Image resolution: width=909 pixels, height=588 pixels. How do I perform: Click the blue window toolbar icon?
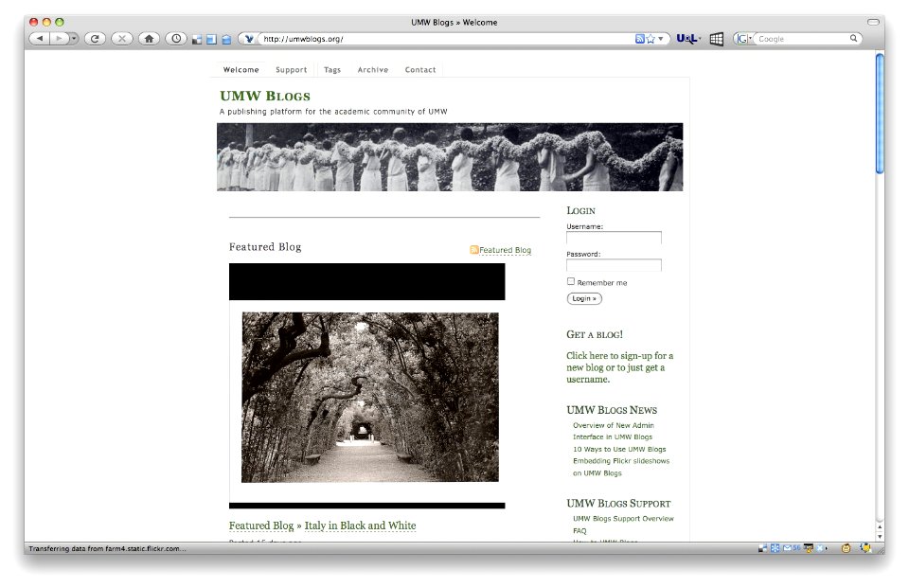pos(211,40)
